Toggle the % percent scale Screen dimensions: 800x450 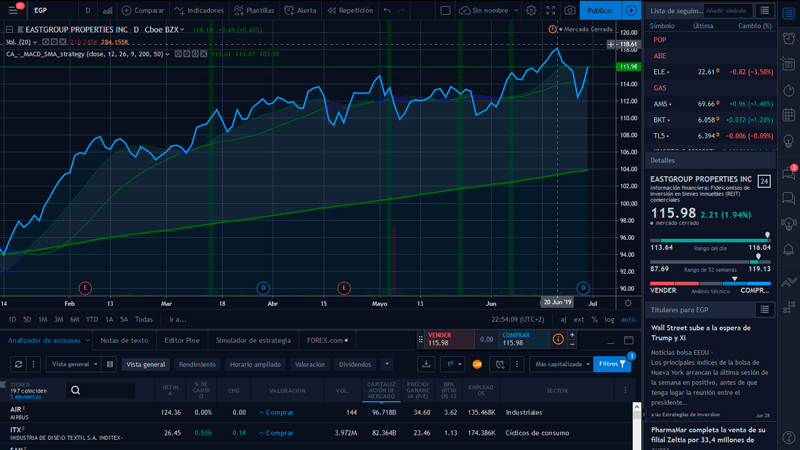(x=594, y=319)
